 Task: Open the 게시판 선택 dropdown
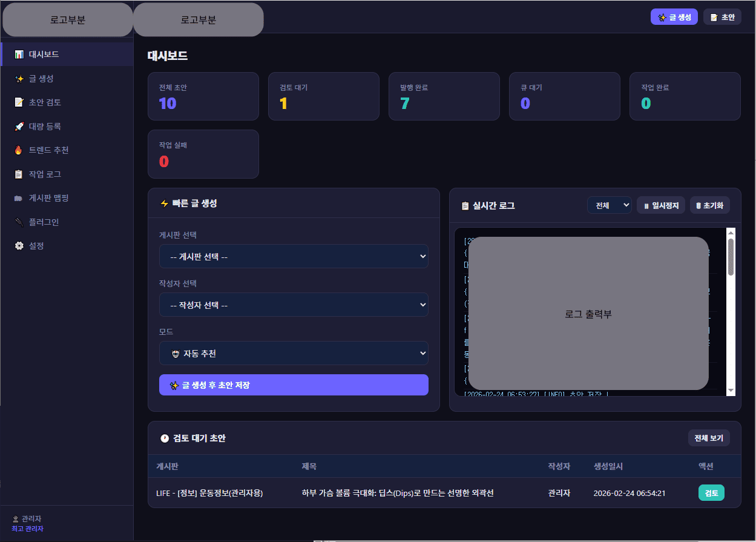294,256
